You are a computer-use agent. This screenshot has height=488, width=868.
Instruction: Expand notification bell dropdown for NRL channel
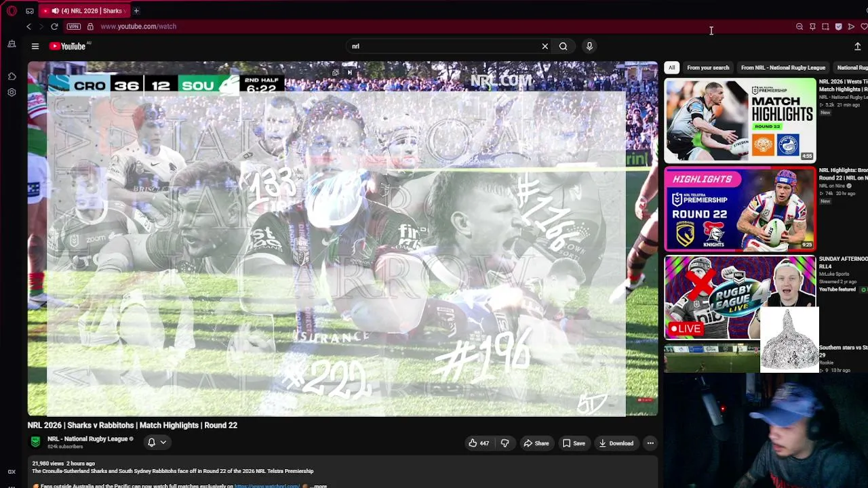[157, 443]
